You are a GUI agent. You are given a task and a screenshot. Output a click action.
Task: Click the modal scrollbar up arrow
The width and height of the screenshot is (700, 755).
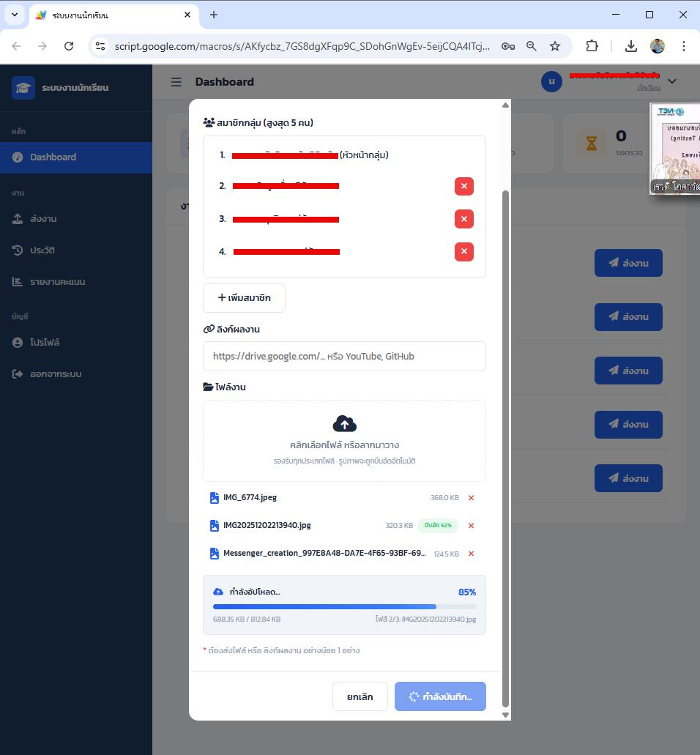(x=505, y=105)
